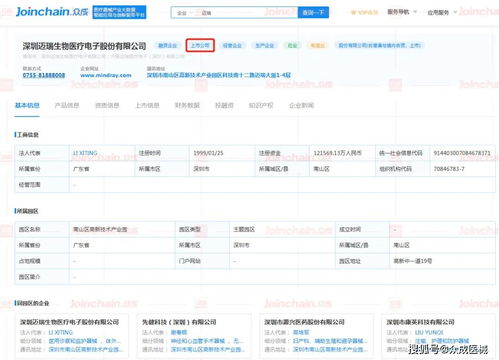Click LIU YUNQI in the last company card
Viewport: 499px width, 360px height.
429,332
